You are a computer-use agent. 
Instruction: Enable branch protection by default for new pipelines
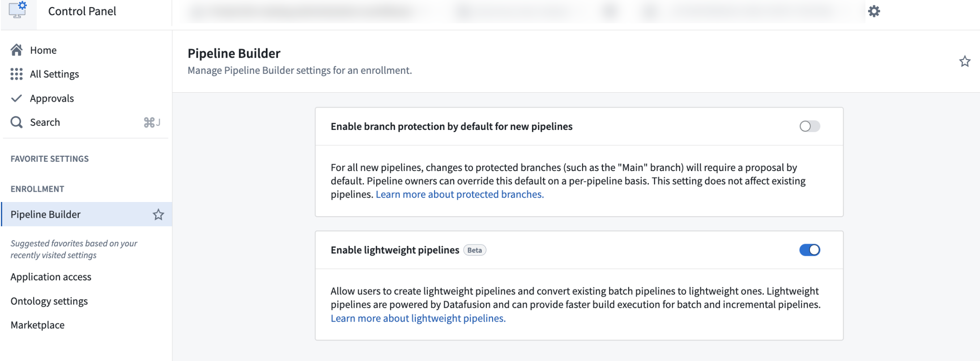[810, 126]
